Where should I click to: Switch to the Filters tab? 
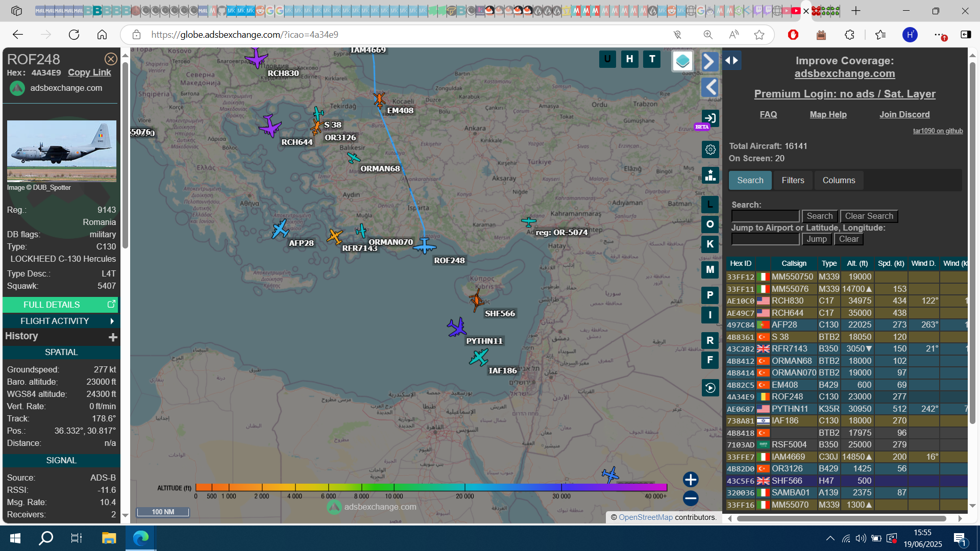(793, 181)
